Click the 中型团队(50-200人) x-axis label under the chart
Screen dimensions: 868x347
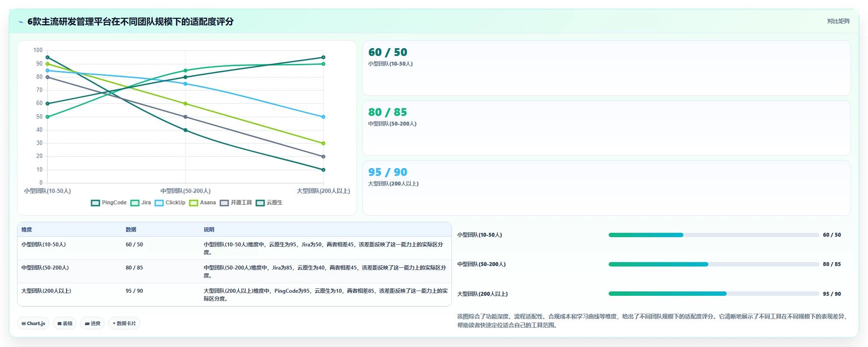click(x=185, y=191)
